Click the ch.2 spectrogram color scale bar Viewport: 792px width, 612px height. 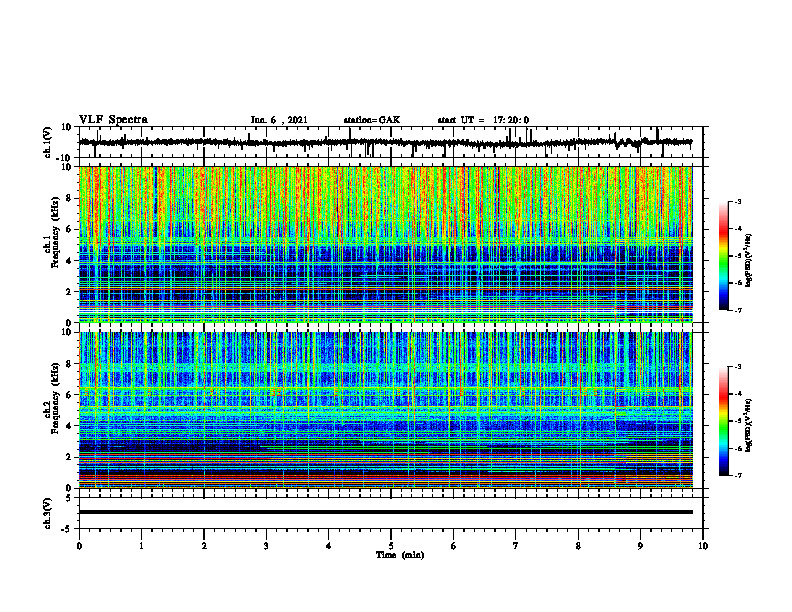723,421
